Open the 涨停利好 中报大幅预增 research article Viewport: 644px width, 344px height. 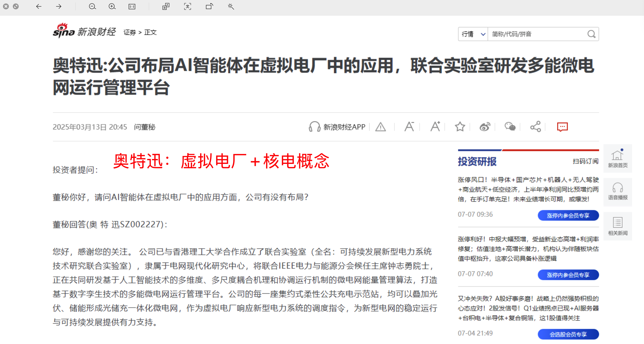pos(528,249)
